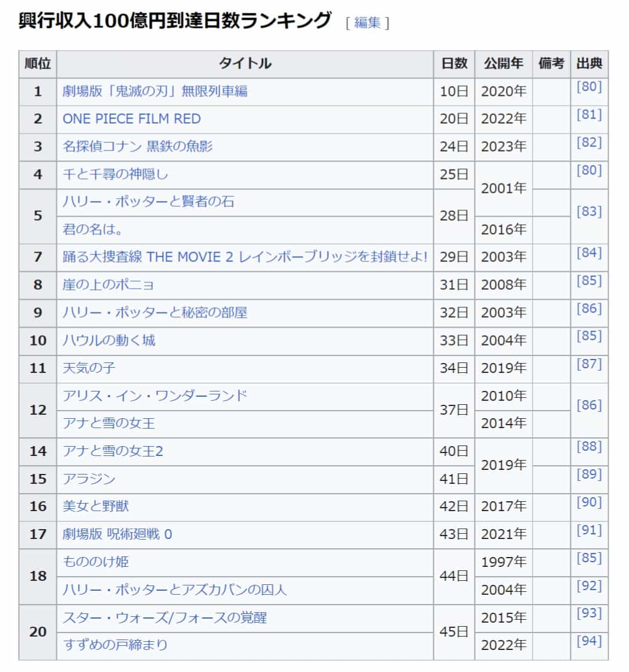Click the 崖の上のポニョ title link
This screenshot has width=629, height=672.
[108, 285]
